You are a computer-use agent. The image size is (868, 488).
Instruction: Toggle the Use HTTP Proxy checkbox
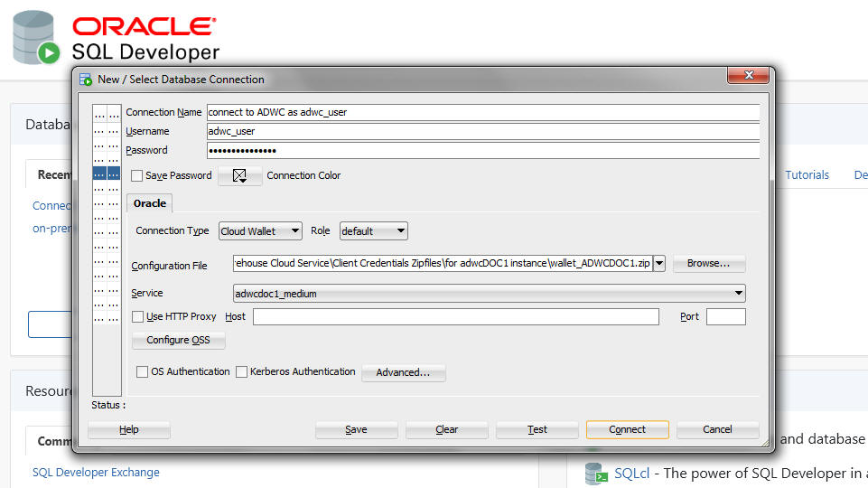[x=138, y=316]
